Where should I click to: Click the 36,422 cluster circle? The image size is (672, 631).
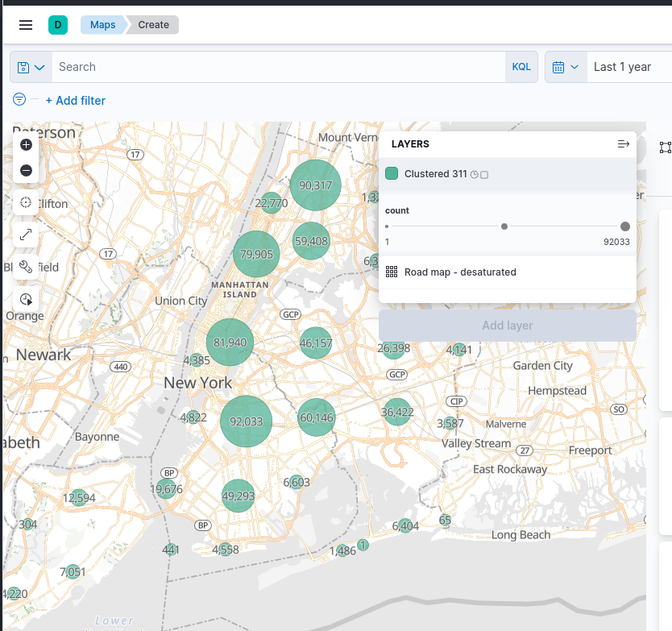(397, 412)
